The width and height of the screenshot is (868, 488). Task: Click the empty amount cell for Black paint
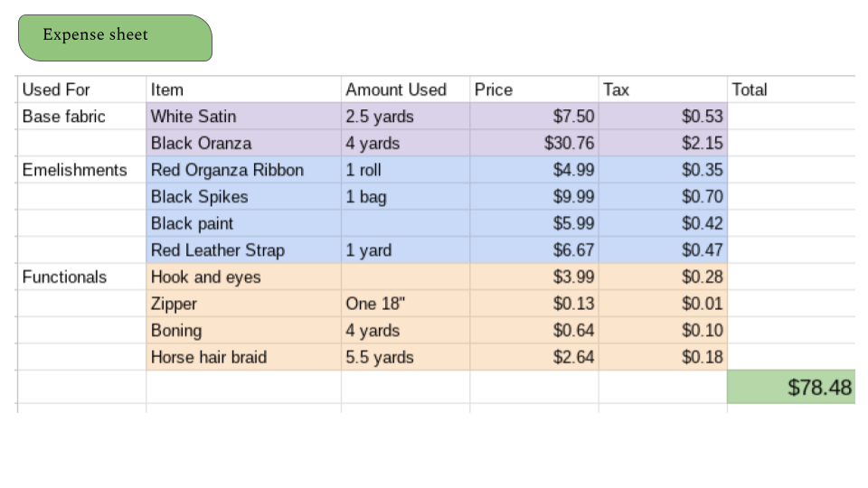tap(405, 223)
